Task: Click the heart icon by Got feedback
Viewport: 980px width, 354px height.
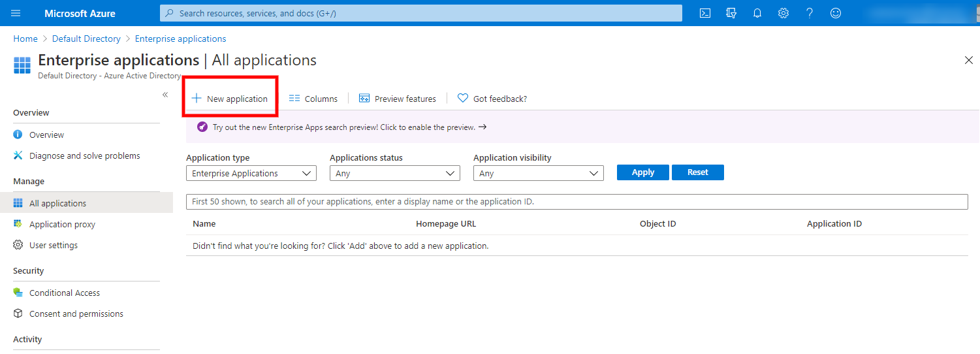Action: (463, 99)
